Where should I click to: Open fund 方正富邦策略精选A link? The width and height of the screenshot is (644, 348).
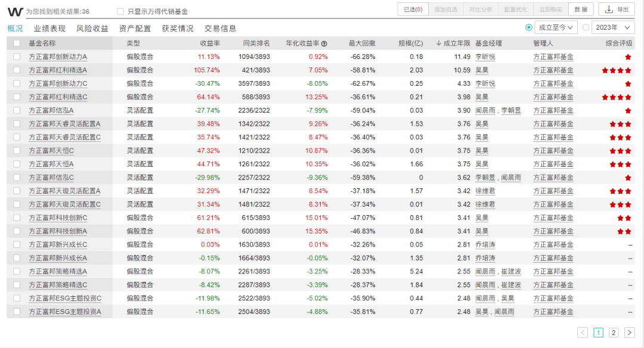coord(58,272)
